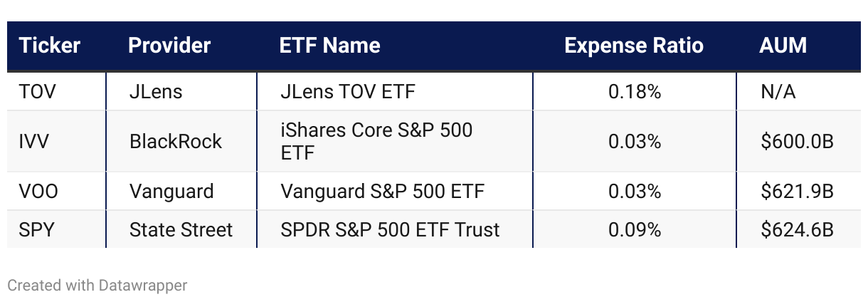Click iShares Core S&P 500 ETF name

377,141
